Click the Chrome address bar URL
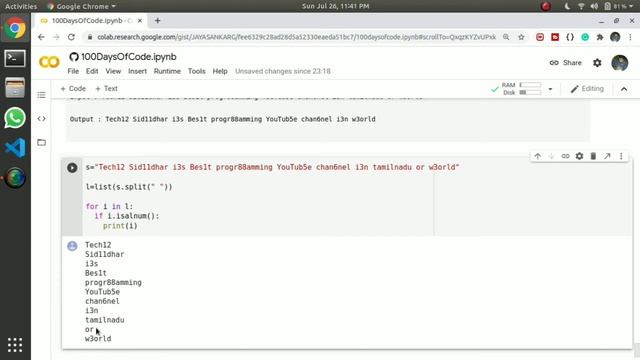640x360 pixels. pos(296,37)
